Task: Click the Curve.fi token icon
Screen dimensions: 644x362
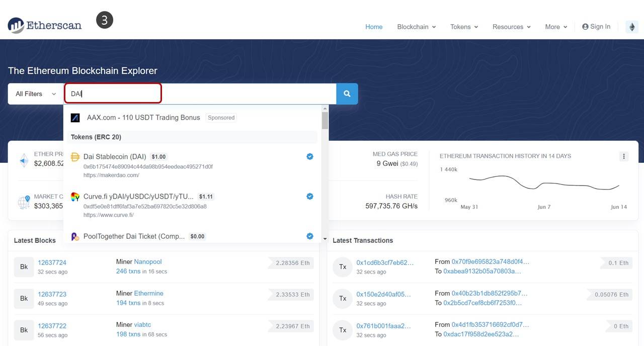Action: pyautogui.click(x=75, y=197)
